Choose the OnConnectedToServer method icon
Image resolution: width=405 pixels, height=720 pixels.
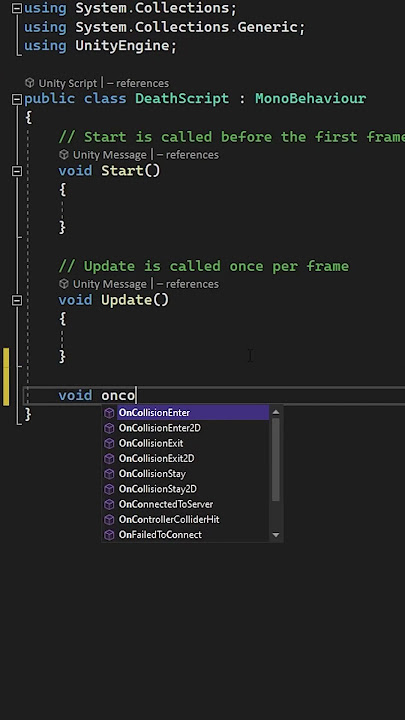[109, 504]
